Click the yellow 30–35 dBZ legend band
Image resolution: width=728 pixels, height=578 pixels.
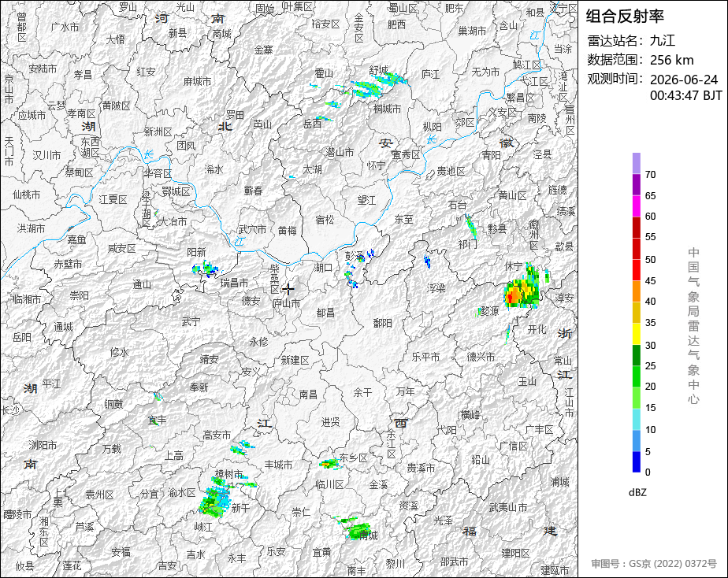pos(636,334)
